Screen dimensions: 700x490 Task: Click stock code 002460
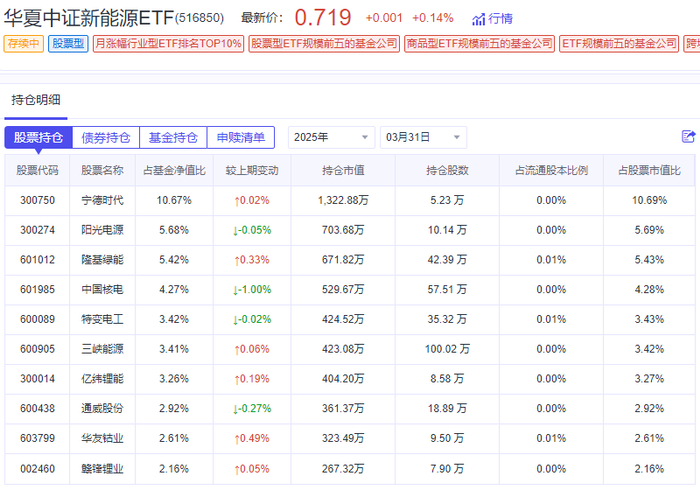tap(38, 469)
